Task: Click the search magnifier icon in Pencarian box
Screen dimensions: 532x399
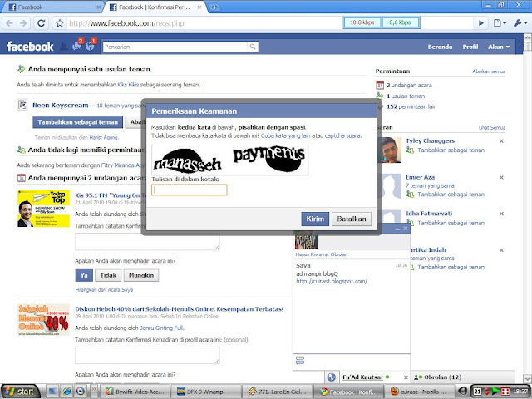Action: (x=253, y=47)
